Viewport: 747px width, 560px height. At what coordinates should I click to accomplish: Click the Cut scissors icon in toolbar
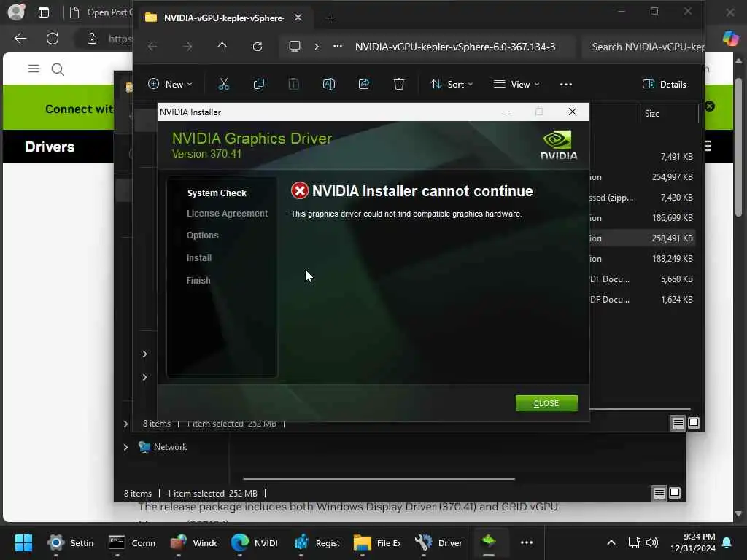click(223, 85)
